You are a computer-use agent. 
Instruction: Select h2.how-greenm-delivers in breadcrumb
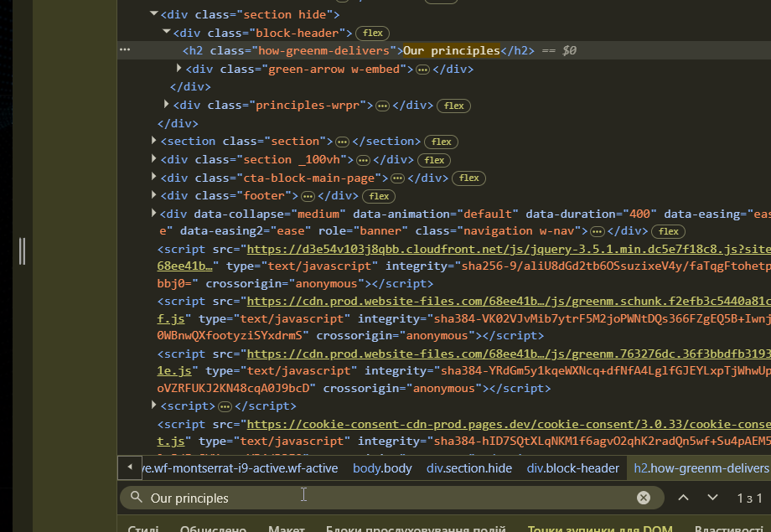click(701, 468)
